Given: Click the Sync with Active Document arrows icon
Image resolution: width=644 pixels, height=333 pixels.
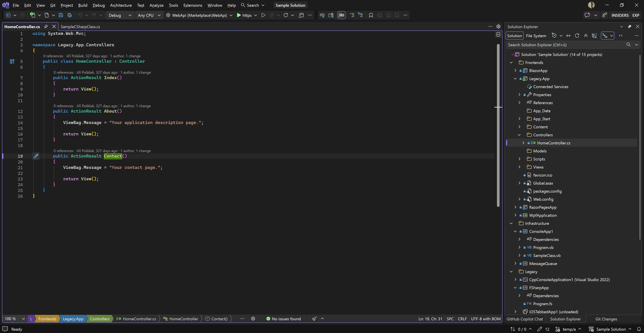Looking at the screenshot, I should 568,36.
